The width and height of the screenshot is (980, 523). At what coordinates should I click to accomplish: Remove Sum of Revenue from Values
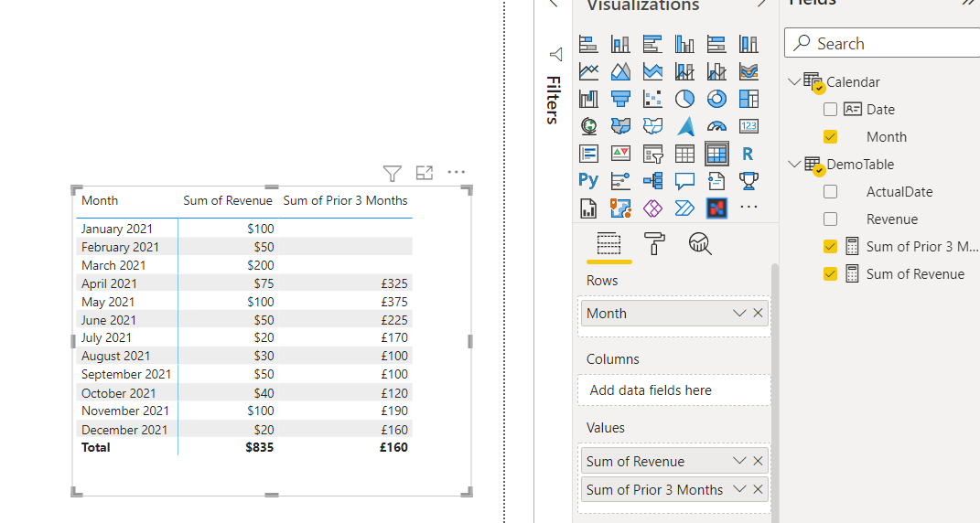(758, 461)
